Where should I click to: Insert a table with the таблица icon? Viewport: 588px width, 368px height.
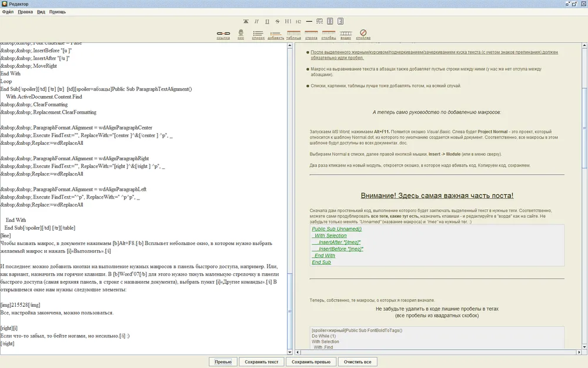(x=293, y=34)
